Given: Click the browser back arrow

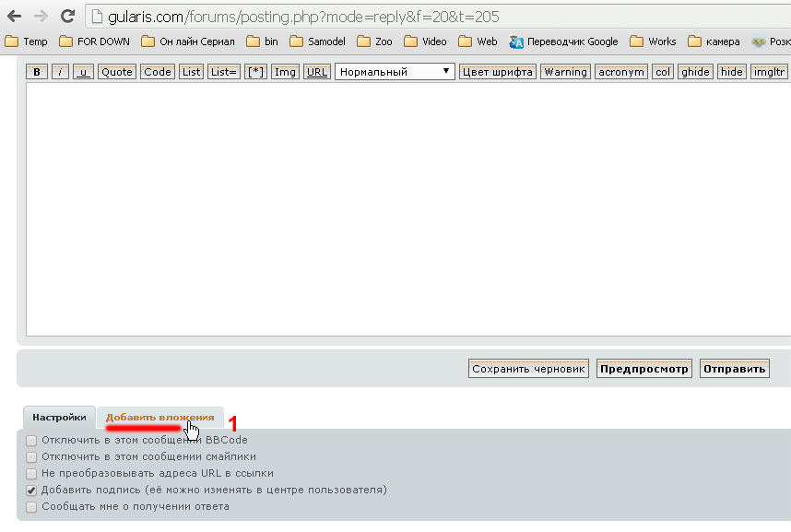Looking at the screenshot, I should coord(14,17).
